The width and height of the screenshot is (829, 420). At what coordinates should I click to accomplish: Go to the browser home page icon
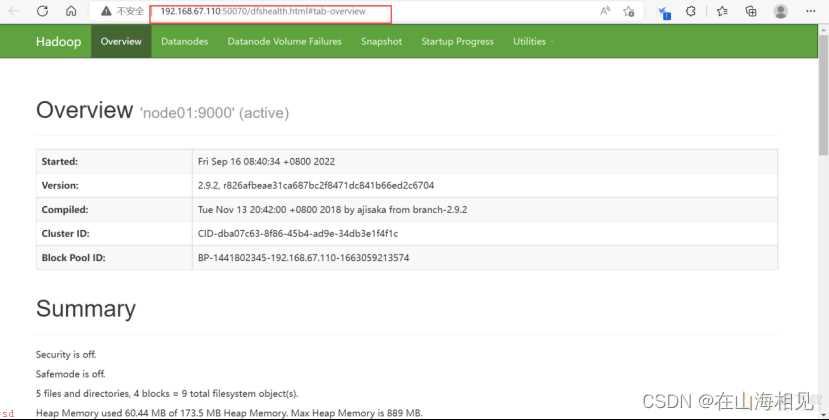point(71,11)
